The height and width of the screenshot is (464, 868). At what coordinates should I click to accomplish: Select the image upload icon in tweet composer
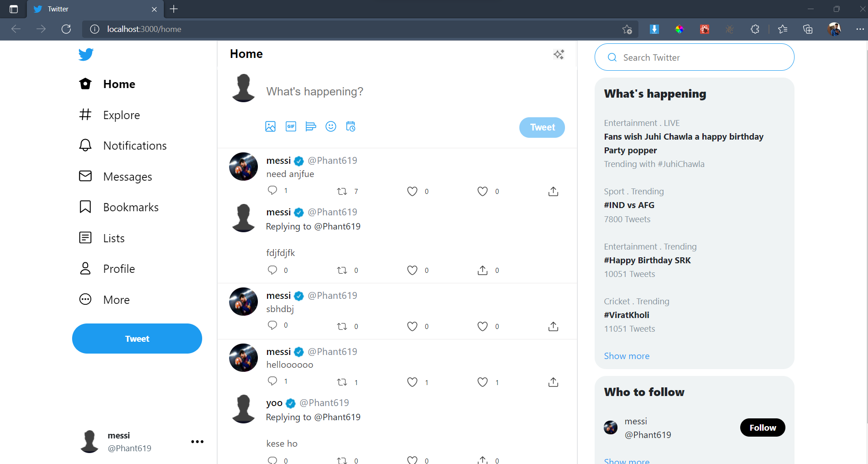click(270, 126)
